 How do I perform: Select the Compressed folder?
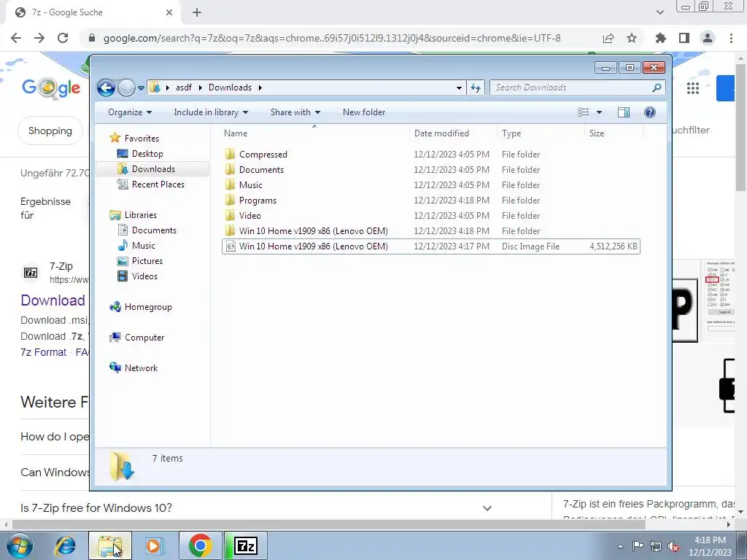coord(263,155)
